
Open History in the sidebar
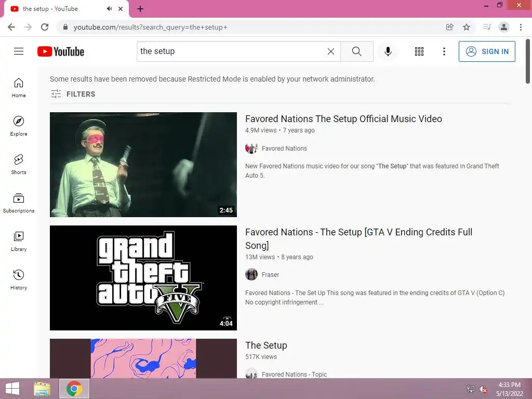point(19,280)
